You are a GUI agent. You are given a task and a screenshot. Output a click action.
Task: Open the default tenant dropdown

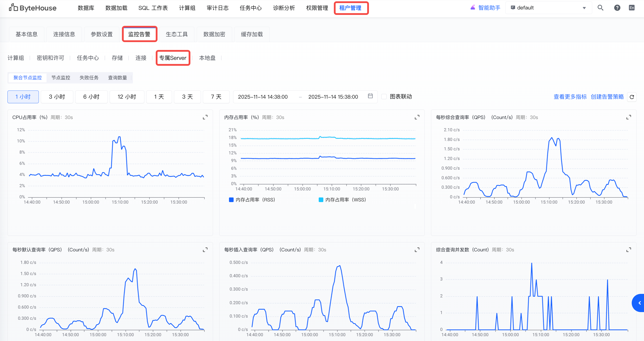(548, 8)
